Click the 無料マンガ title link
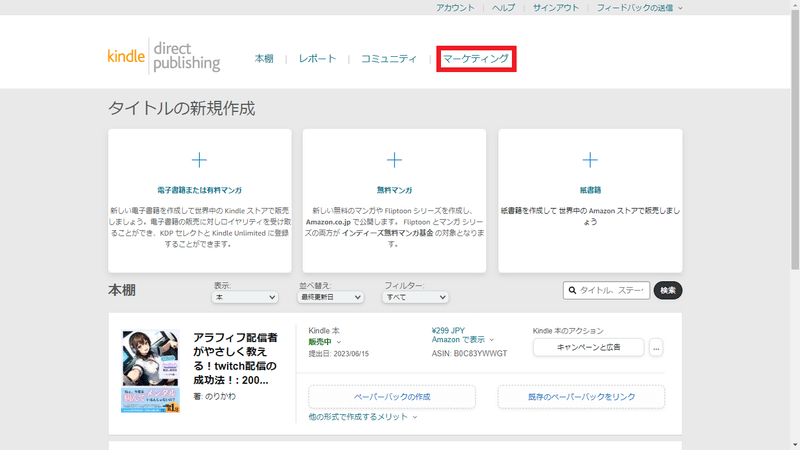The image size is (800, 450). pyautogui.click(x=394, y=190)
